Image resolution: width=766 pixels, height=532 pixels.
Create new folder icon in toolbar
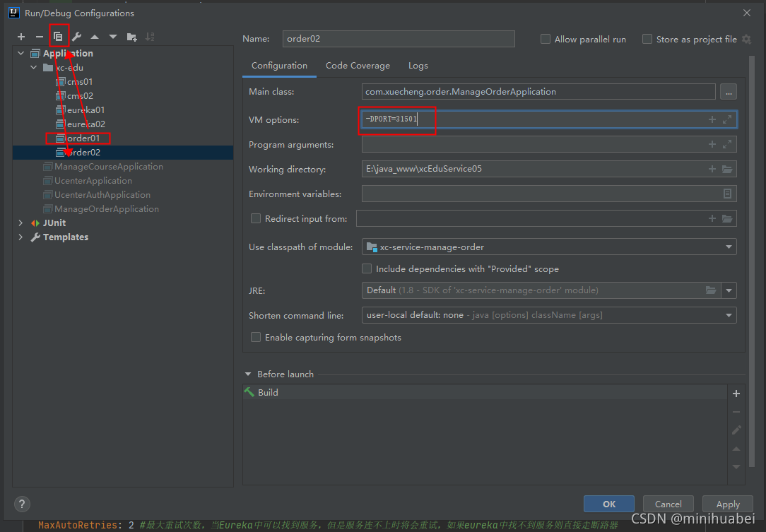[x=132, y=37]
